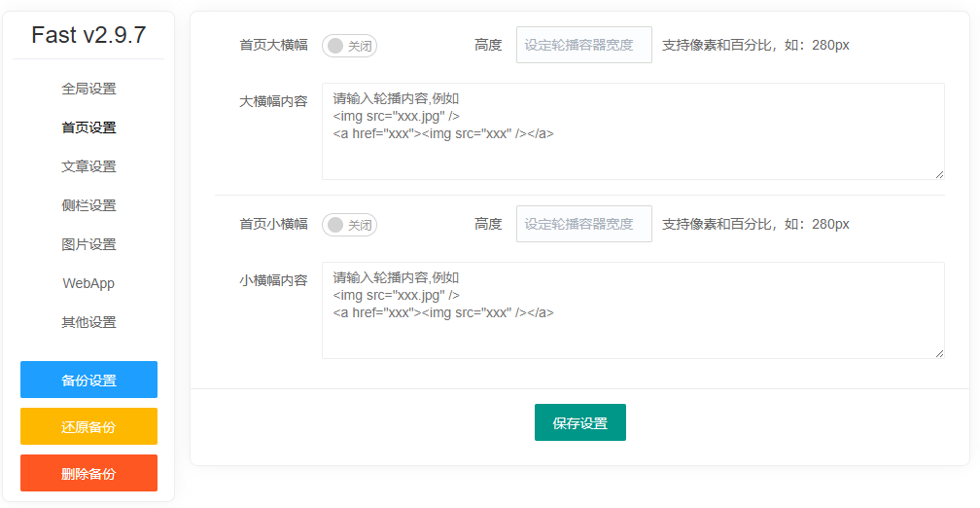Screen dimensions: 980x508
Task: Focus the 高度 field for 首页小横幅
Action: coord(584,224)
